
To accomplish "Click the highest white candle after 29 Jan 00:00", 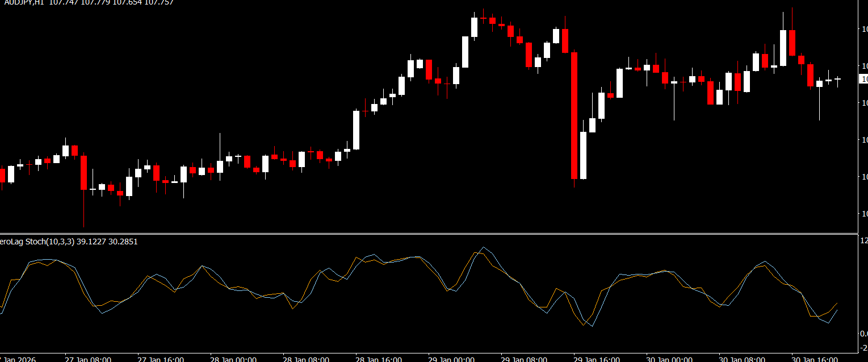I will tap(474, 27).
